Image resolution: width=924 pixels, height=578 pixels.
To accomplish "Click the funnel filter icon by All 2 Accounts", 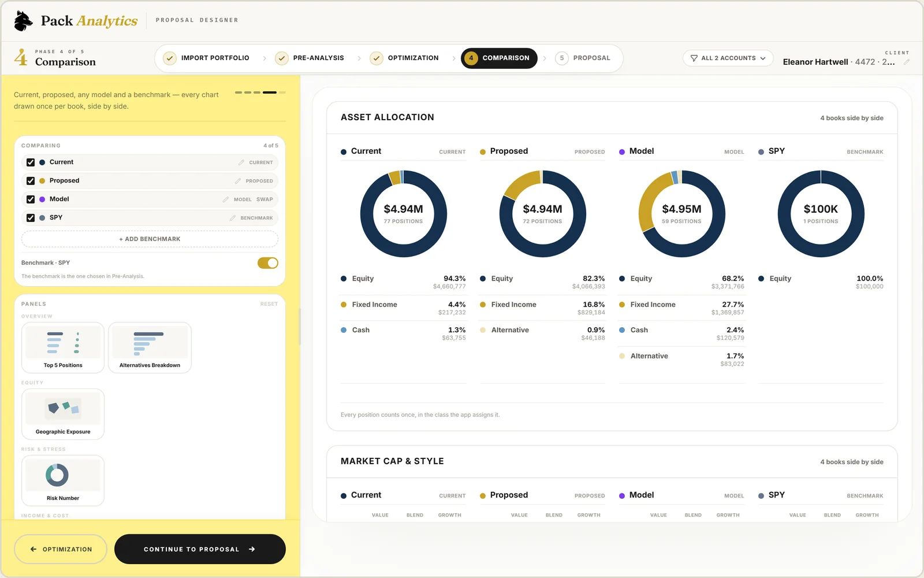I will (694, 58).
